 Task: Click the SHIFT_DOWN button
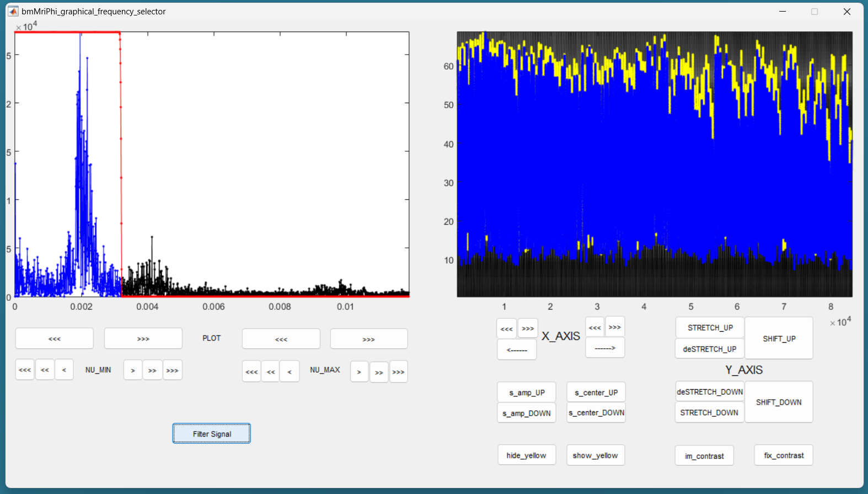(779, 402)
